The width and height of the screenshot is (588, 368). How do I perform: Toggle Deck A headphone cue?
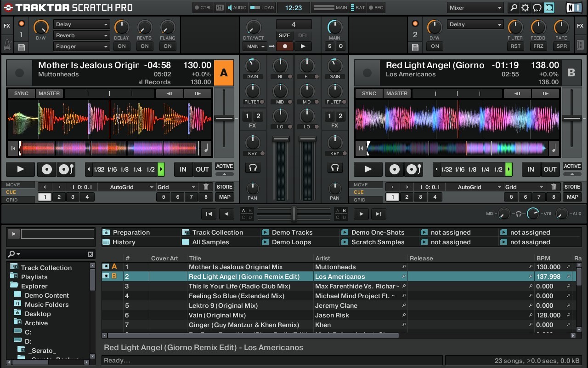tap(252, 167)
